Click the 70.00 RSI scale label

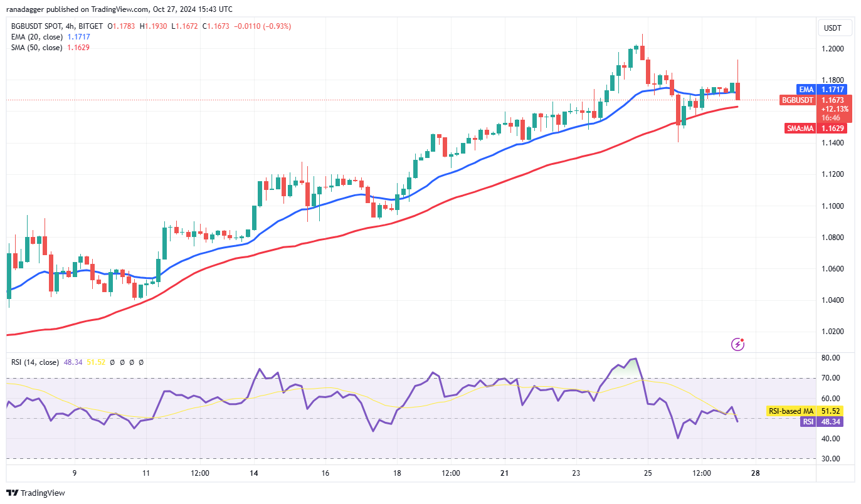832,378
